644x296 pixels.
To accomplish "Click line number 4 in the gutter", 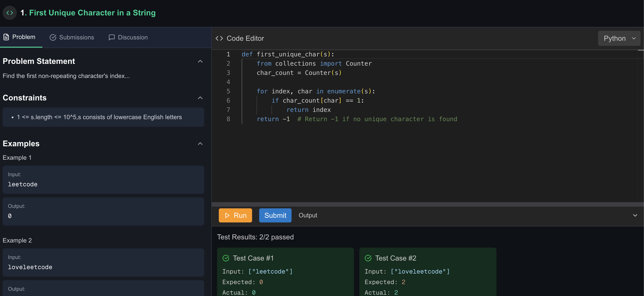I will tap(228, 82).
